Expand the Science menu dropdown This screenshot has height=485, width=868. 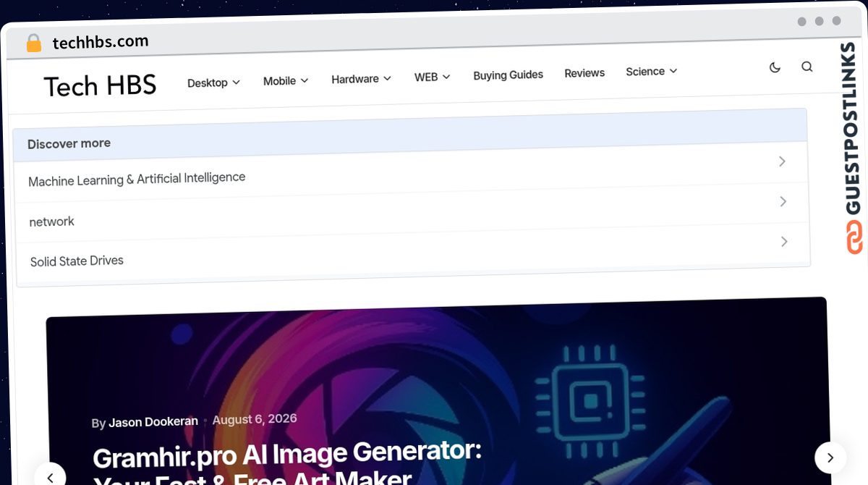tap(651, 71)
